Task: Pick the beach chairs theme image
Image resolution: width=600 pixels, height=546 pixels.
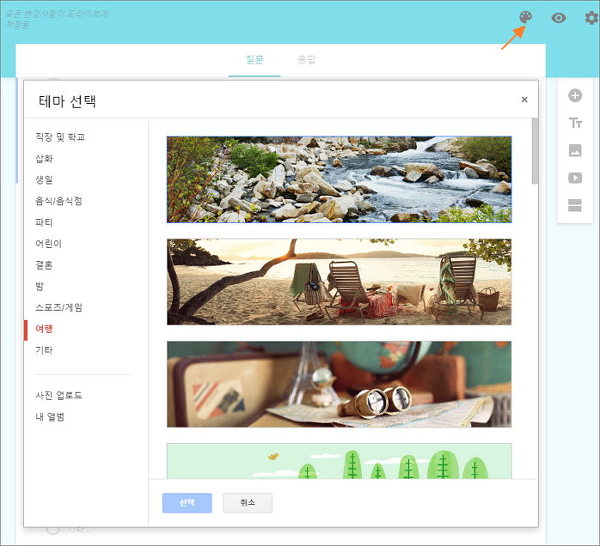Action: click(339, 281)
